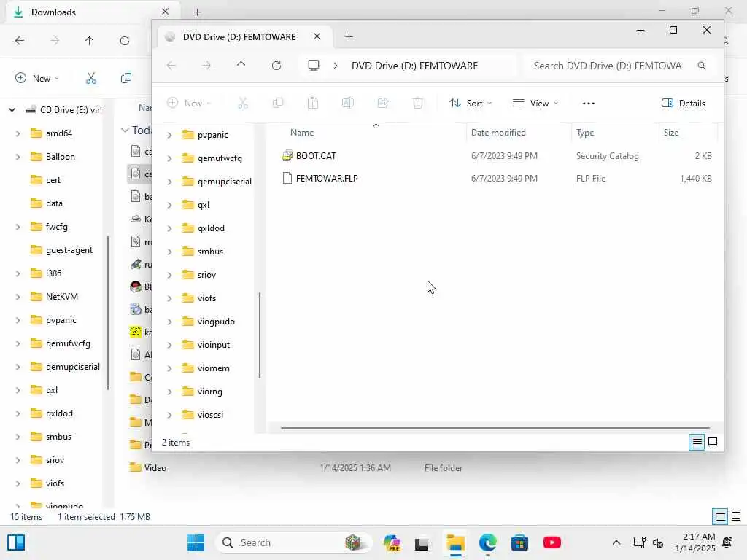This screenshot has height=560, width=747.
Task: Select guest-agent folder in Downloads tree
Action: click(69, 251)
